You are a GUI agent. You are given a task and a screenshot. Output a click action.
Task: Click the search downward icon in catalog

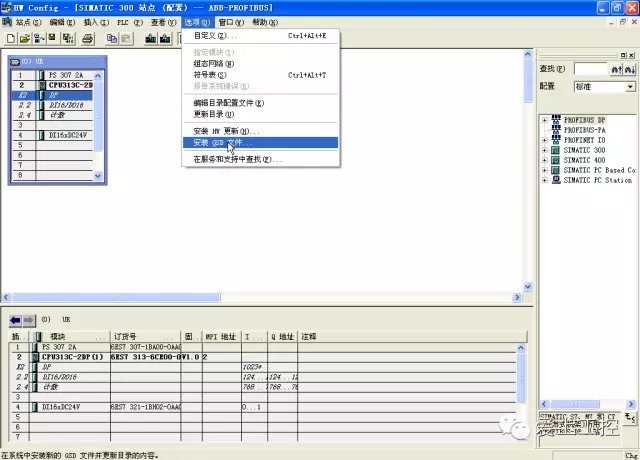pyautogui.click(x=630, y=69)
